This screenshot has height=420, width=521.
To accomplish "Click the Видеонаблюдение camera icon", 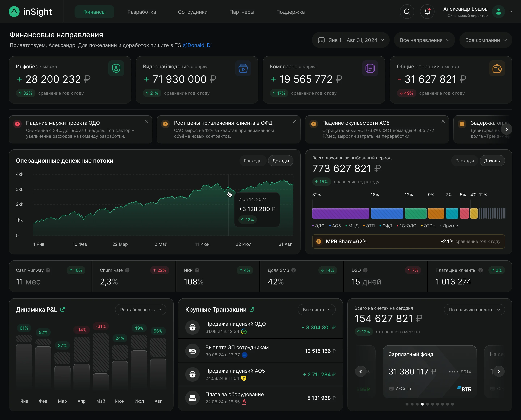I will pyautogui.click(x=243, y=68).
